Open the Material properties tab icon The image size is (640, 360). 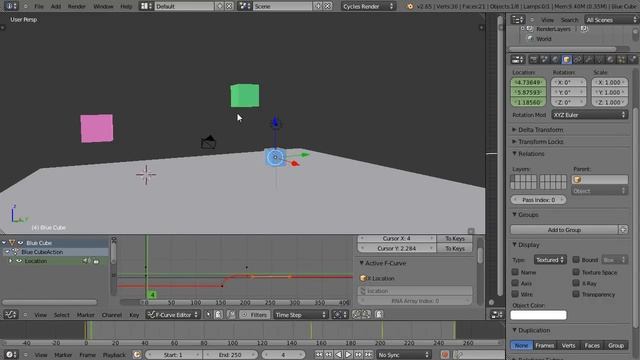click(611, 60)
